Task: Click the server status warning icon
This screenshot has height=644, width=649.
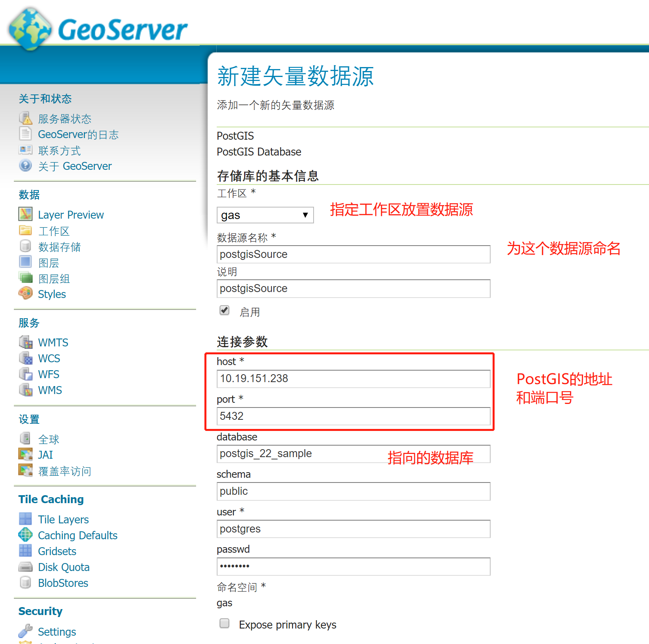Action: click(x=25, y=118)
